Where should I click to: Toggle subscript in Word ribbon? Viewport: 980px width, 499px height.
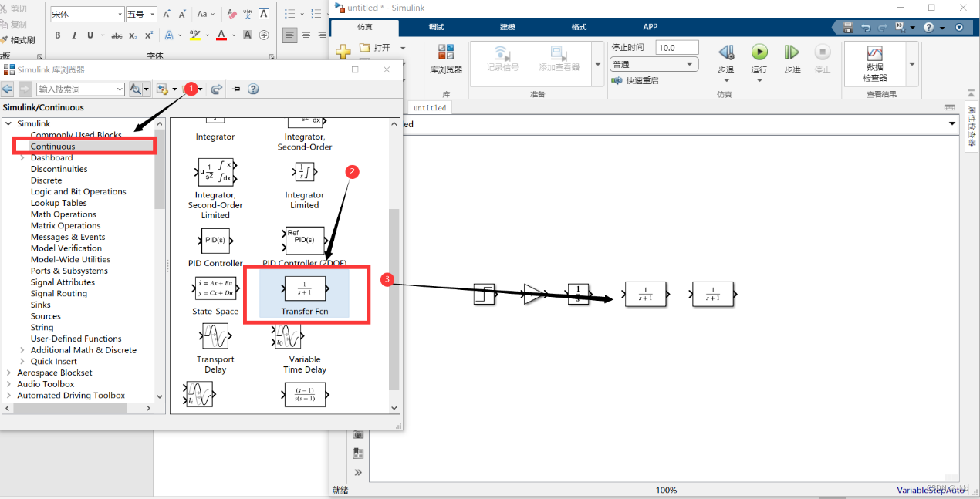coord(133,35)
